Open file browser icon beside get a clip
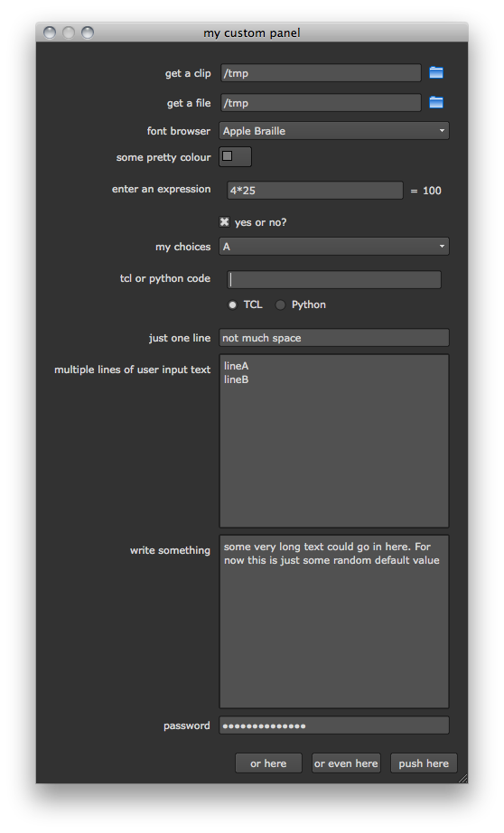Viewport: 504px width, 833px height. [436, 73]
